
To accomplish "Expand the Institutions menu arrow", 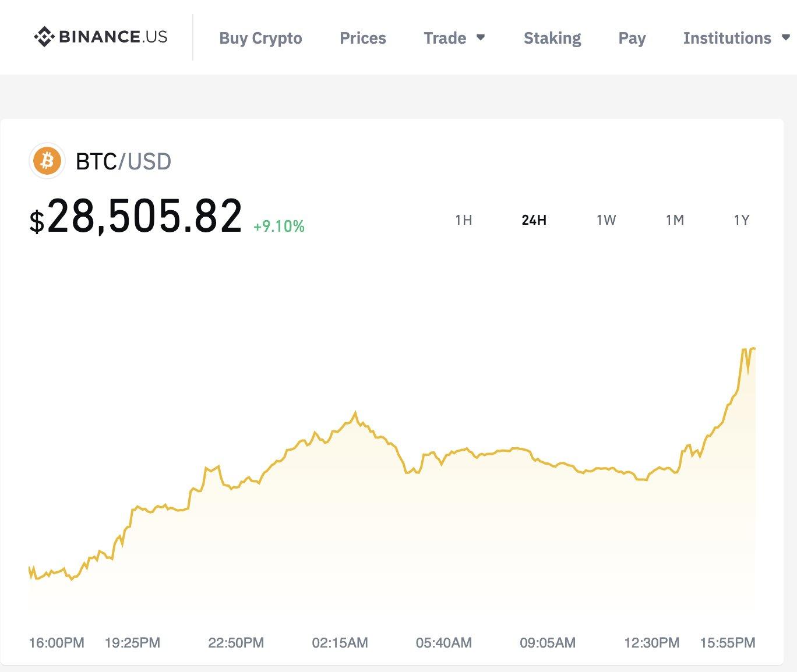I will [x=786, y=37].
